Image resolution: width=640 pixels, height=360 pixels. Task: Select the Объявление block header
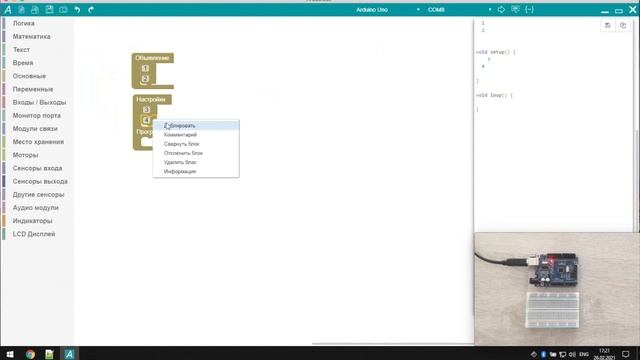pos(152,58)
